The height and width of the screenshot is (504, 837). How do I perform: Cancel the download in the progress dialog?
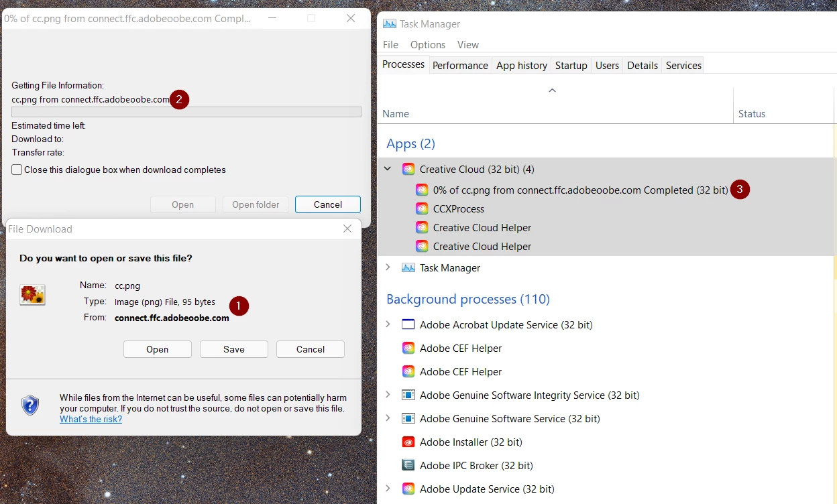click(328, 204)
